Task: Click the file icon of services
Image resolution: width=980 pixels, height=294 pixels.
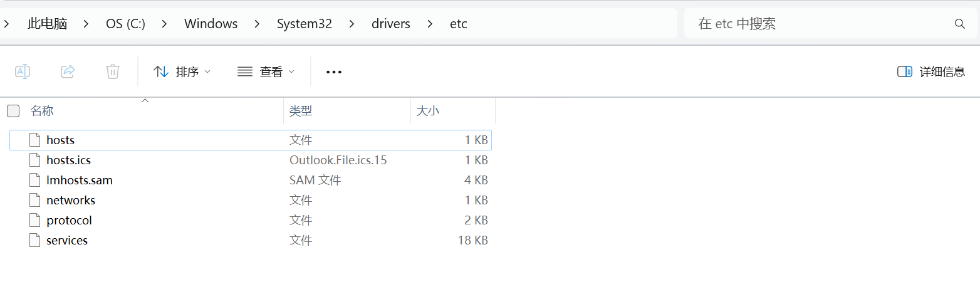Action: (x=35, y=240)
